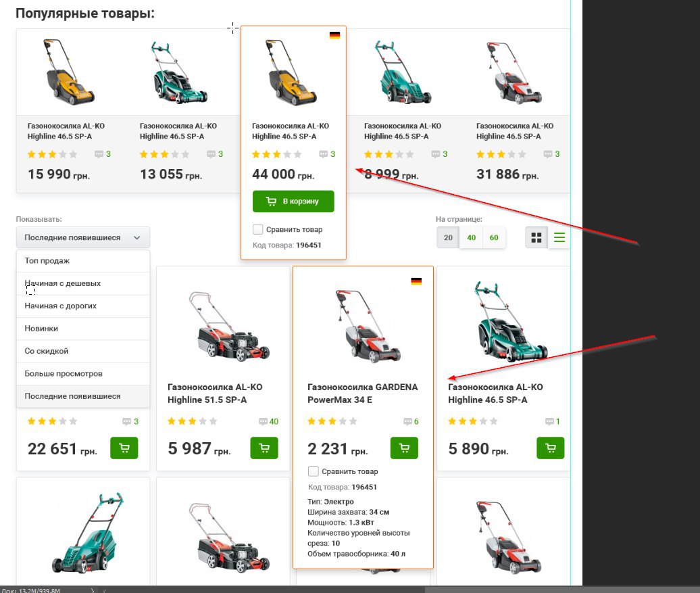Choose Топ продаж sorting option

(x=83, y=260)
